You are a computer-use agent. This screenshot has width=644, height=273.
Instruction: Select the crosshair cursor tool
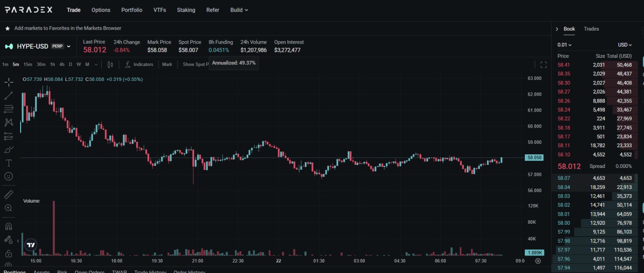(x=9, y=82)
